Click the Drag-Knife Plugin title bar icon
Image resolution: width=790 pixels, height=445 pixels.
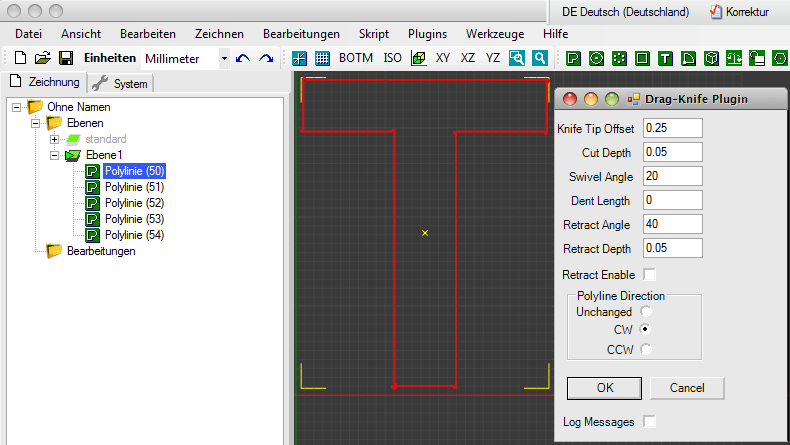click(x=633, y=99)
